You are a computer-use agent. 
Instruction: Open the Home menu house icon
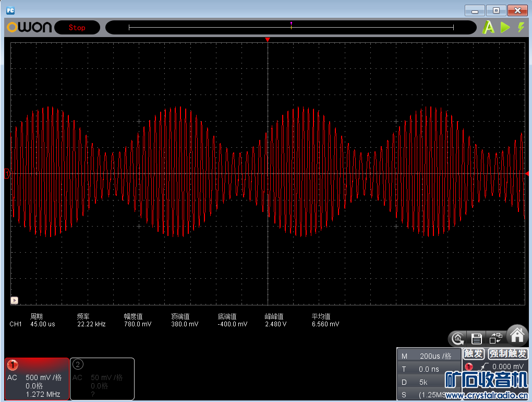click(x=517, y=335)
